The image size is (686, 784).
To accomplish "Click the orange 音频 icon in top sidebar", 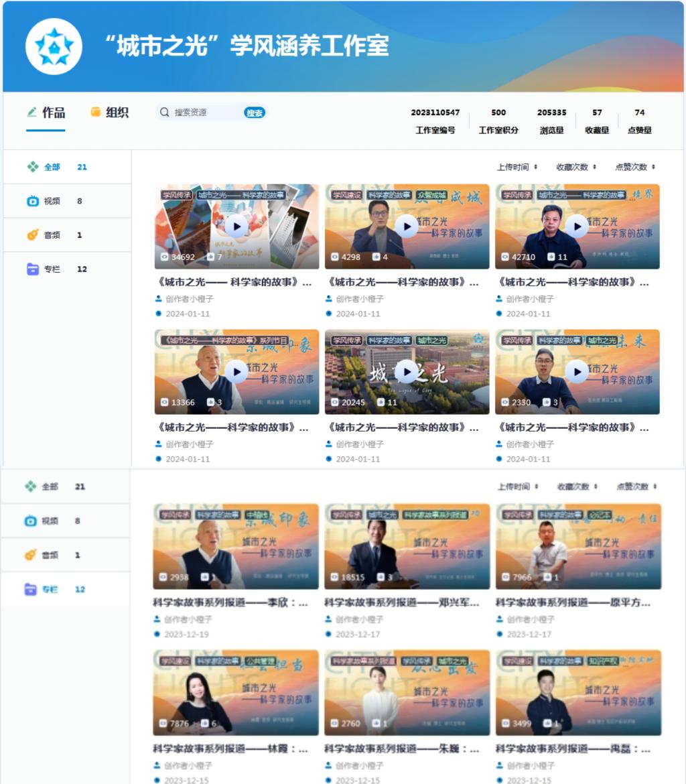I will (x=32, y=235).
